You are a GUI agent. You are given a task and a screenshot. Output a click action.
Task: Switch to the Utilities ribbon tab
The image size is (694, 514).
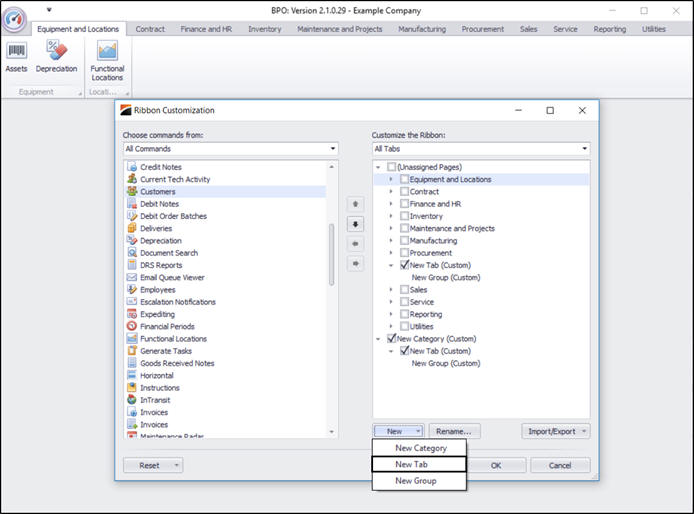pos(654,29)
